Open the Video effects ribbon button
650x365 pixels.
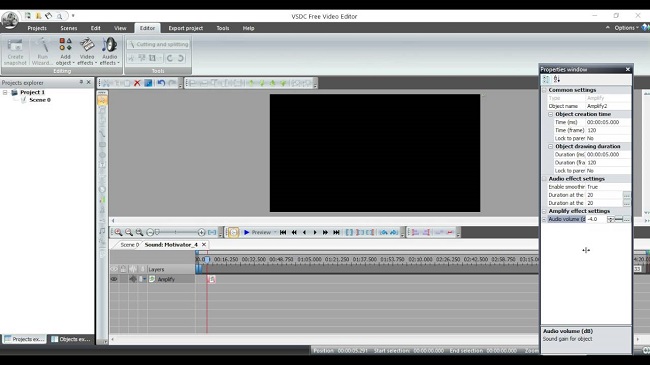tap(87, 51)
